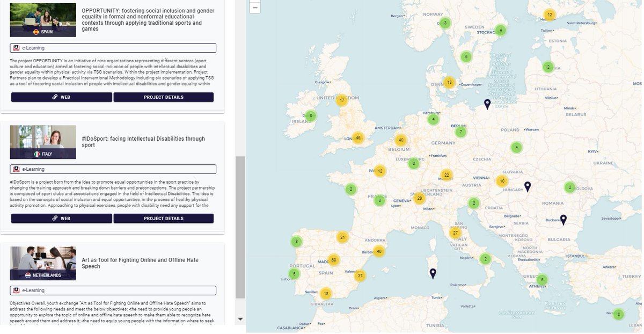Open cluster marker 28 near Geneva
644x334 pixels.
coord(420,198)
